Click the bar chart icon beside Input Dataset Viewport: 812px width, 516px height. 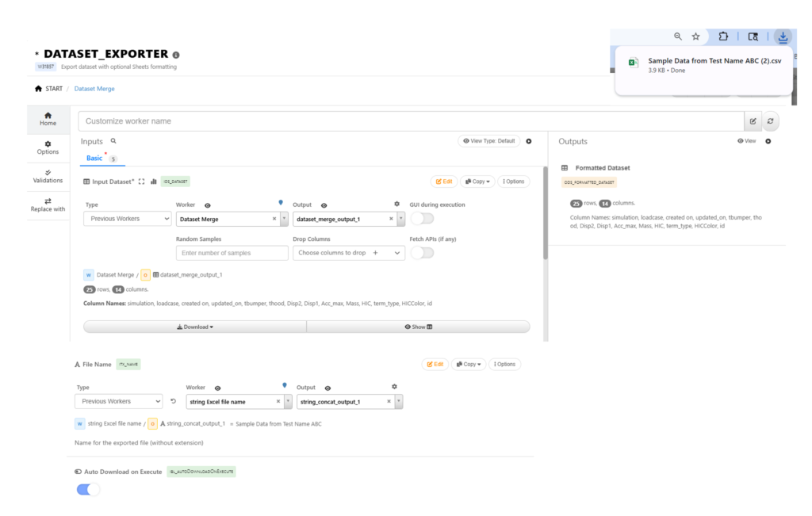tap(154, 182)
